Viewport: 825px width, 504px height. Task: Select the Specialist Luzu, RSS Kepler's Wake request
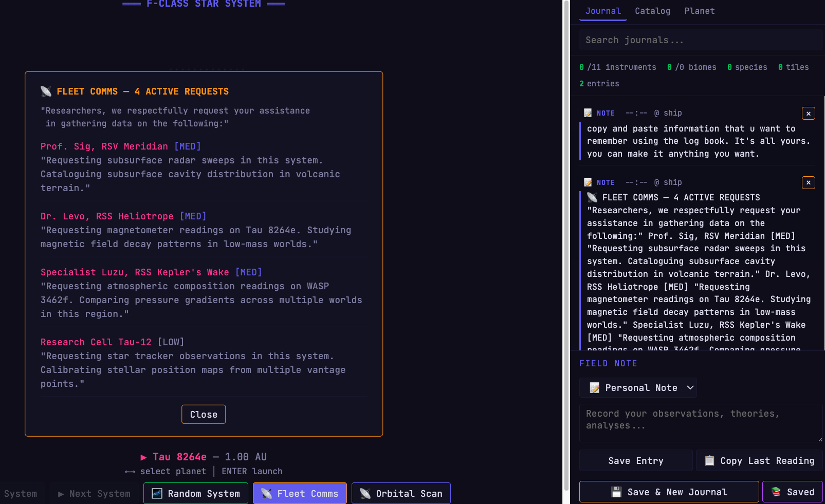tap(204, 293)
